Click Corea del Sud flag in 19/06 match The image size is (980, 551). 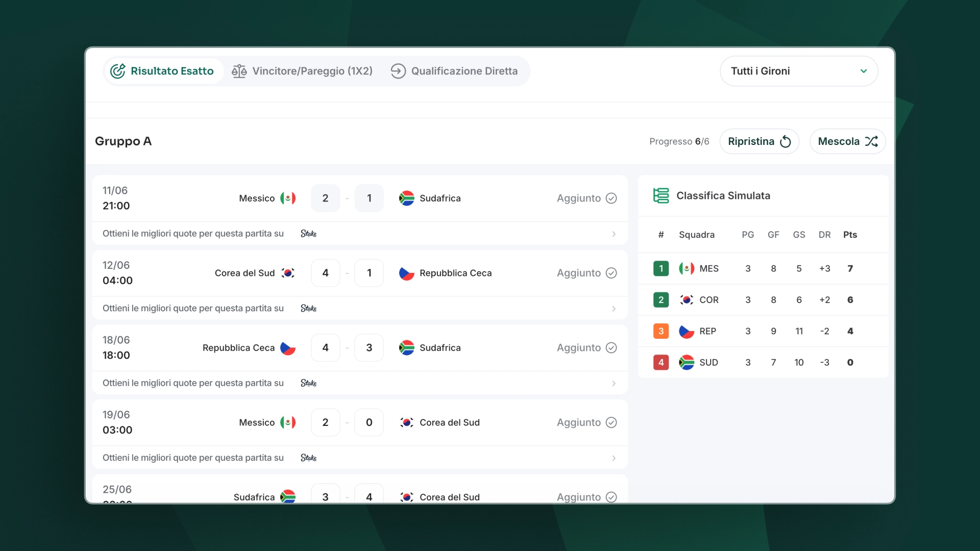pos(407,422)
